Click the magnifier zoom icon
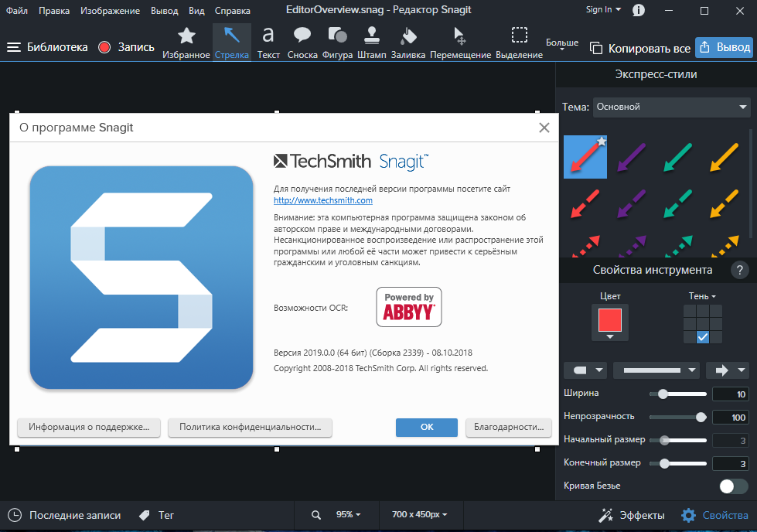Image resolution: width=757 pixels, height=532 pixels. pyautogui.click(x=316, y=515)
